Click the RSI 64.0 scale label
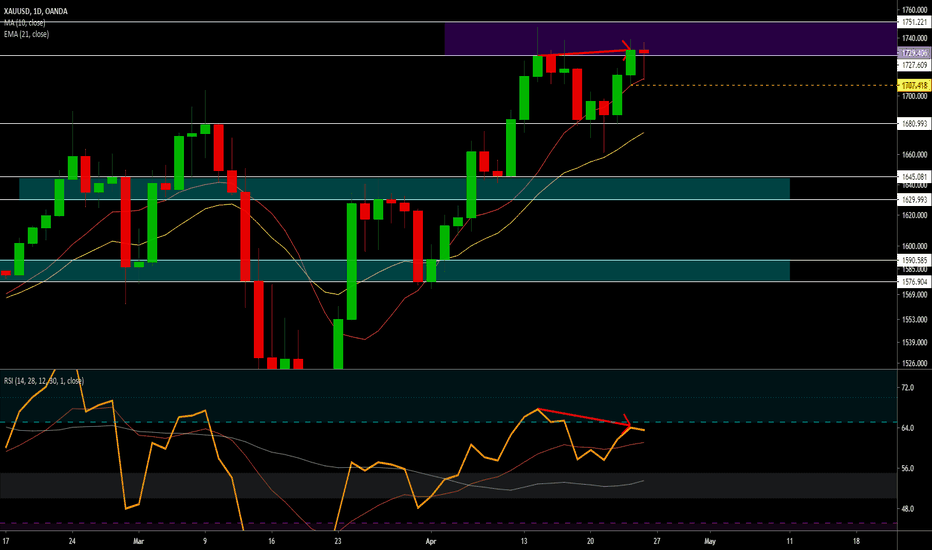Viewport: 932px width, 550px height. click(907, 428)
